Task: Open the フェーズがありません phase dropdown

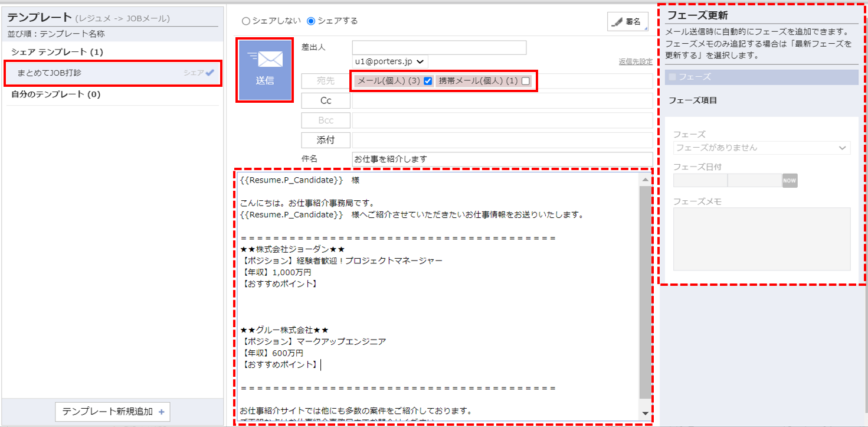Action: click(x=761, y=148)
